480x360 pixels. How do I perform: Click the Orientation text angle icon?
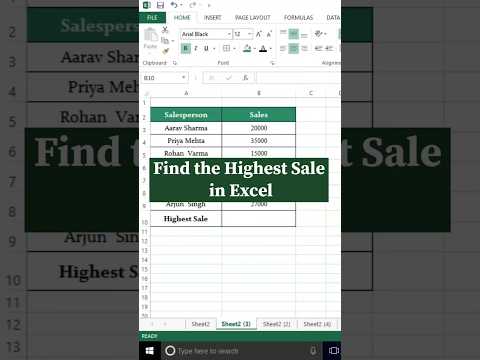point(319,34)
